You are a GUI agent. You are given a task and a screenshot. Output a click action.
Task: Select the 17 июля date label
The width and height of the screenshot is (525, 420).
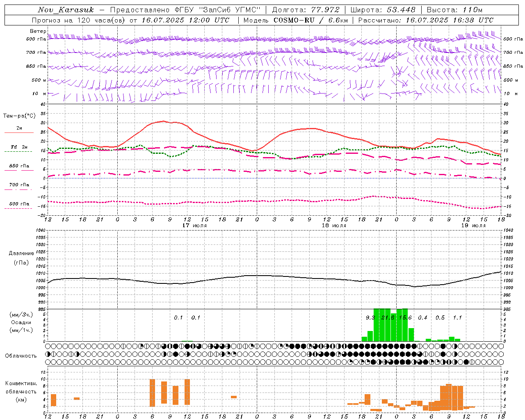pos(194,226)
